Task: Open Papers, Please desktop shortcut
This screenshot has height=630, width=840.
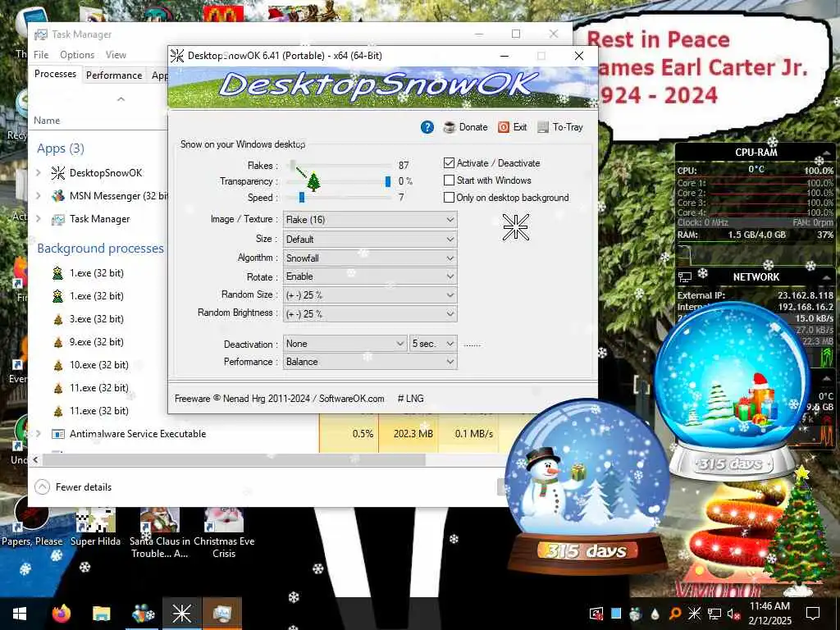Action: tap(32, 523)
